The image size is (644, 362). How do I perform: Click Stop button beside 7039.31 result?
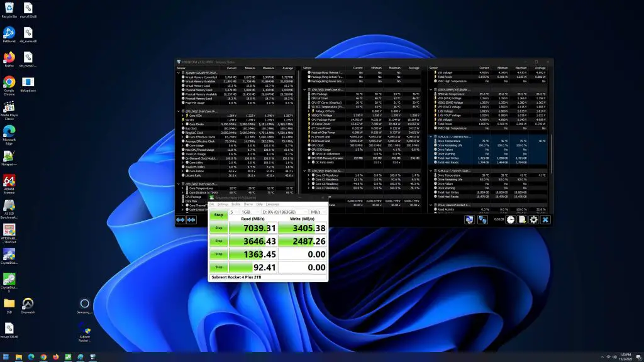click(x=218, y=228)
